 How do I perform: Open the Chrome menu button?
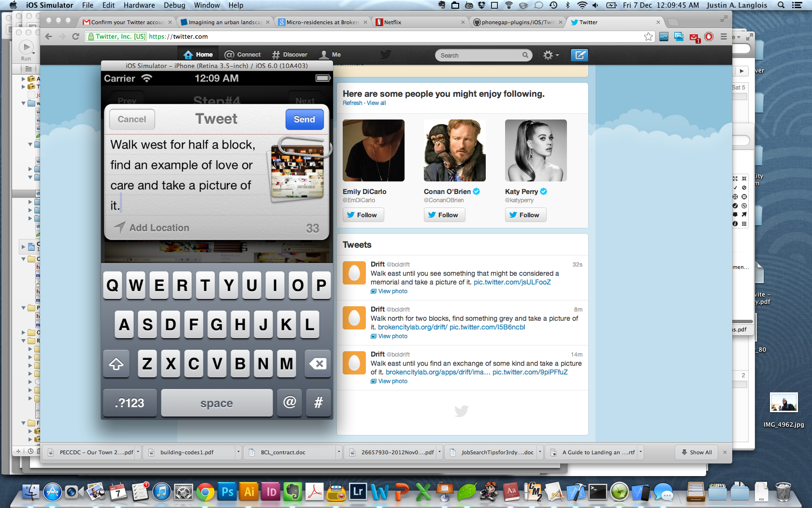click(x=724, y=37)
